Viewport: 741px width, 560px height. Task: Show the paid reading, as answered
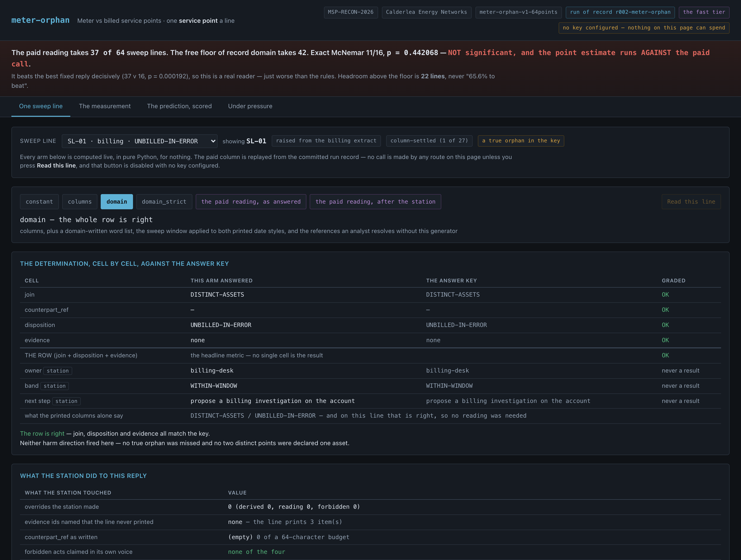coord(251,201)
